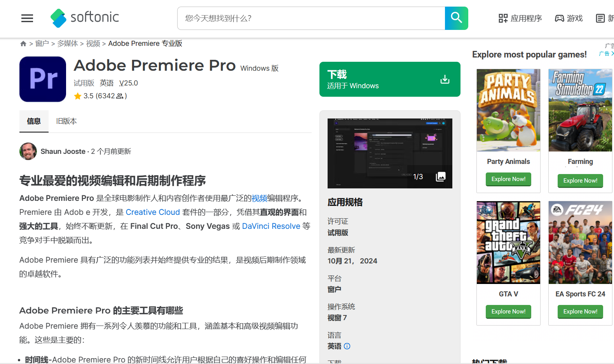This screenshot has height=364, width=614.
Task: Click the 窗户 breadcrumb link
Action: pyautogui.click(x=42, y=44)
